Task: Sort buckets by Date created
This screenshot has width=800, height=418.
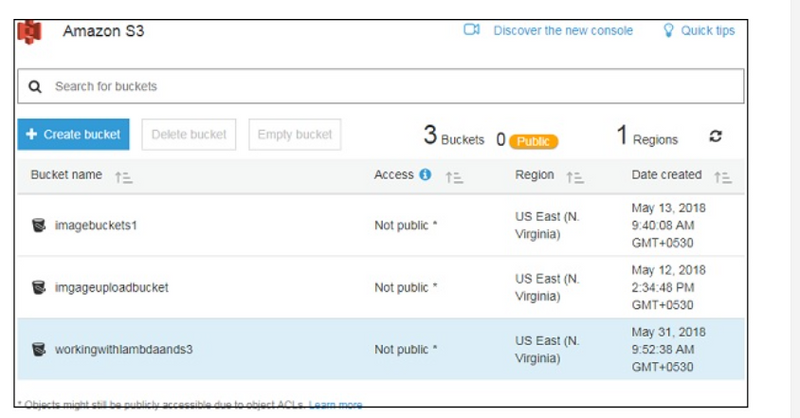Action: point(723,177)
